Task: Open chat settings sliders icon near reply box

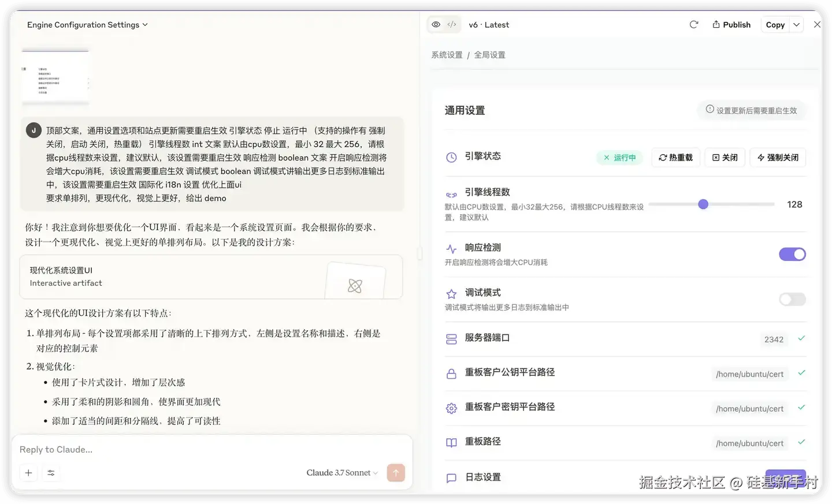Action: tap(51, 472)
